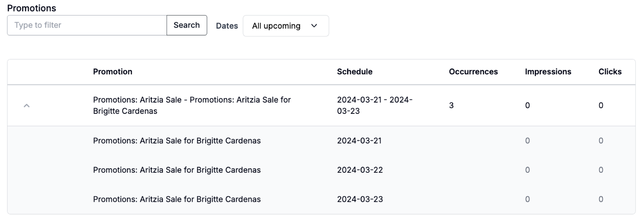
Task: Sort by Impressions column header
Action: pos(548,72)
